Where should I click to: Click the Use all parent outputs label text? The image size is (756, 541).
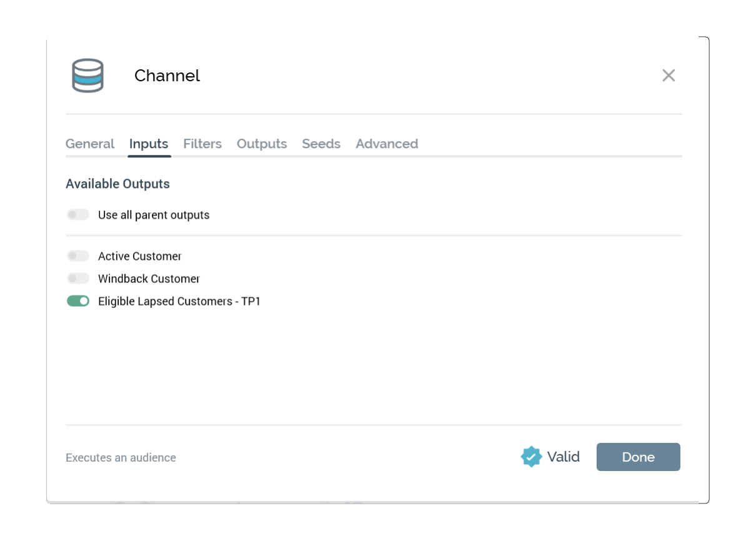[154, 215]
